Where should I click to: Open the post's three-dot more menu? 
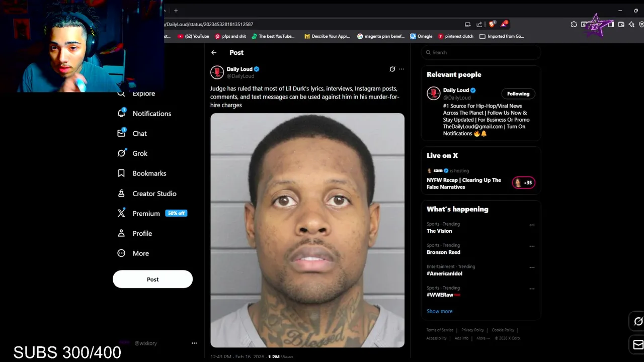(401, 69)
